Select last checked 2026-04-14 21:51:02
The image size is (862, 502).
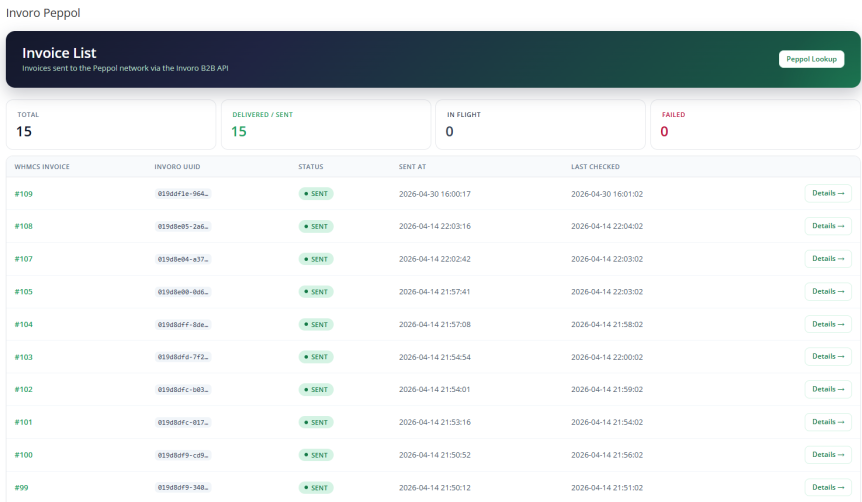(x=607, y=488)
